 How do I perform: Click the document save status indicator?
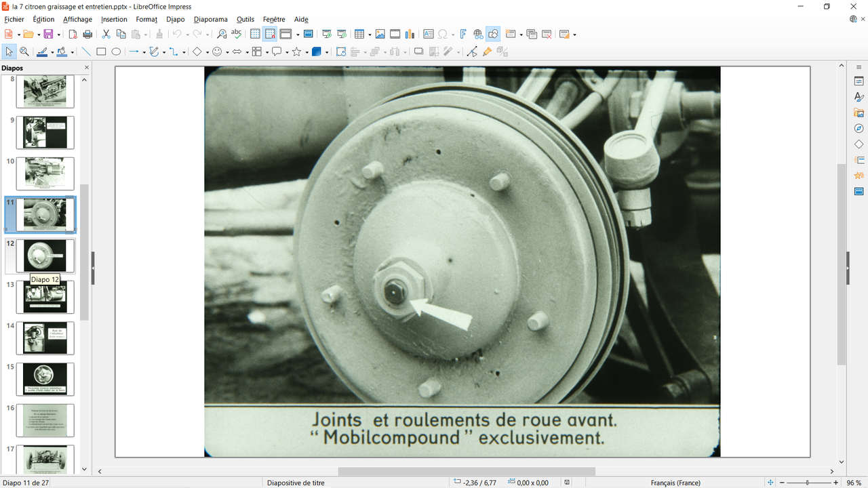(x=566, y=483)
